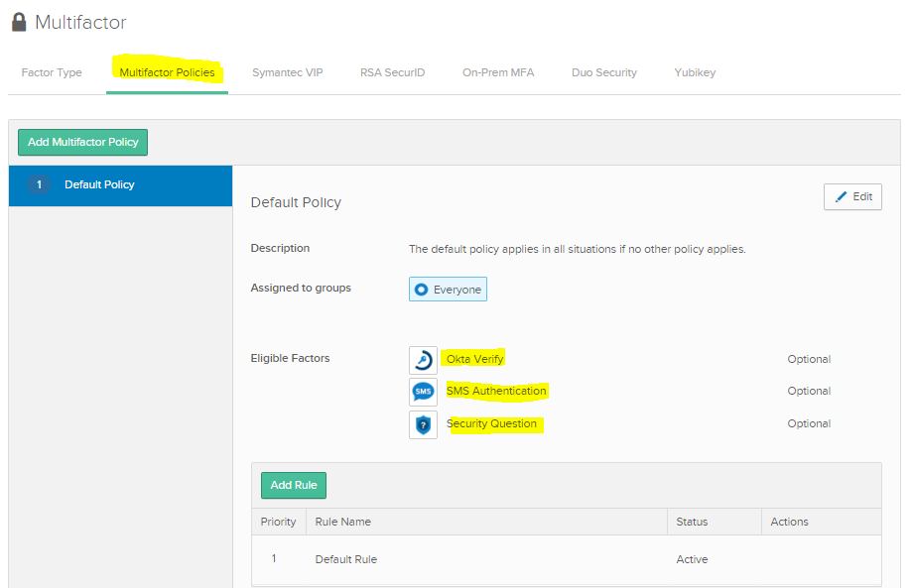Click Optional status for SMS Authentication
The width and height of the screenshot is (913, 588).
coord(809,392)
